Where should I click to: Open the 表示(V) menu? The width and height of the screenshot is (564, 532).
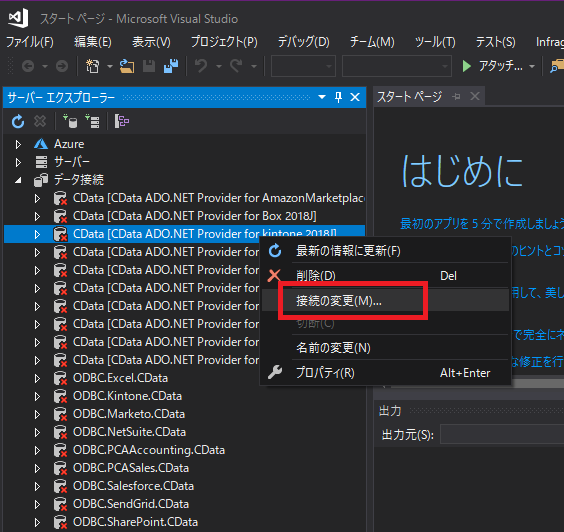[x=151, y=42]
